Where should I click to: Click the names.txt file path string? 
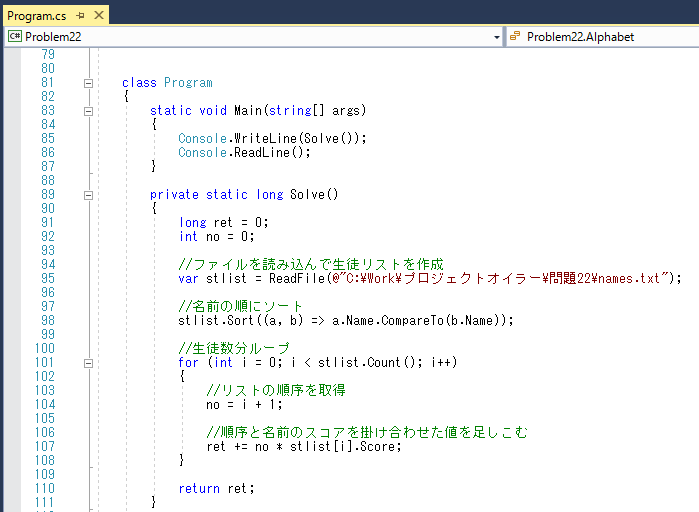click(x=501, y=279)
